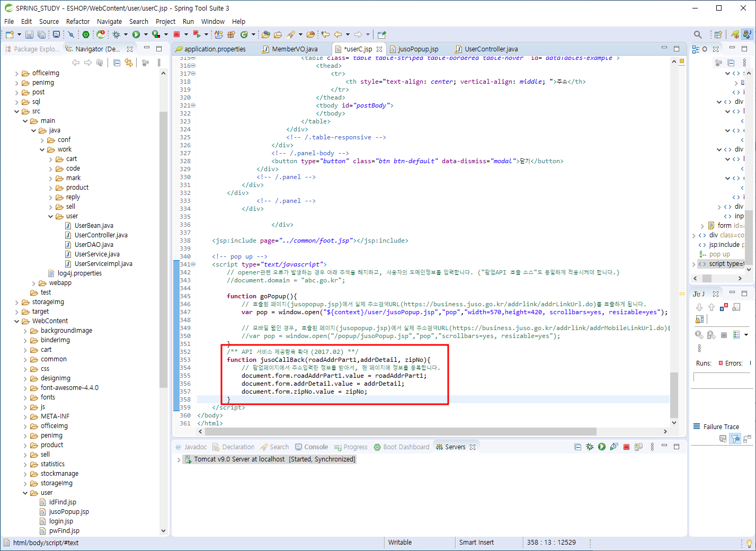756x551 pixels.
Task: Collapse all in the Outline view toolbar
Action: [731, 63]
